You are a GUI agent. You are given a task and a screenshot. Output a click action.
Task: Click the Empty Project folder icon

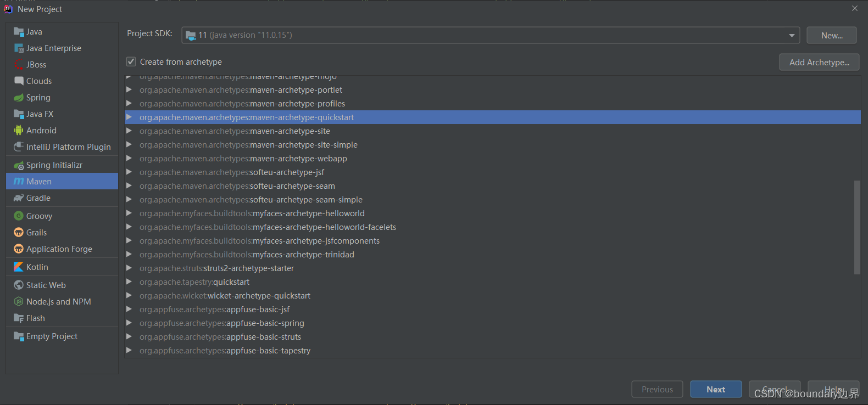click(x=19, y=336)
